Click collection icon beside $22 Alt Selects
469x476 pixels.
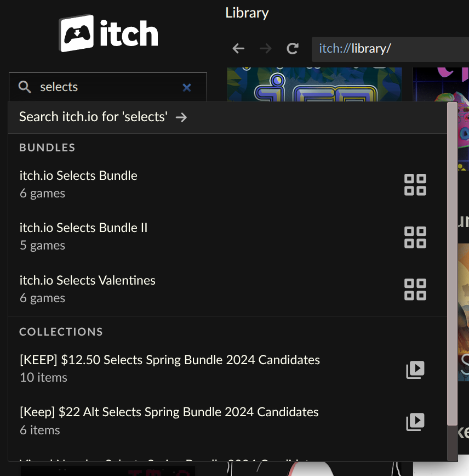point(415,422)
